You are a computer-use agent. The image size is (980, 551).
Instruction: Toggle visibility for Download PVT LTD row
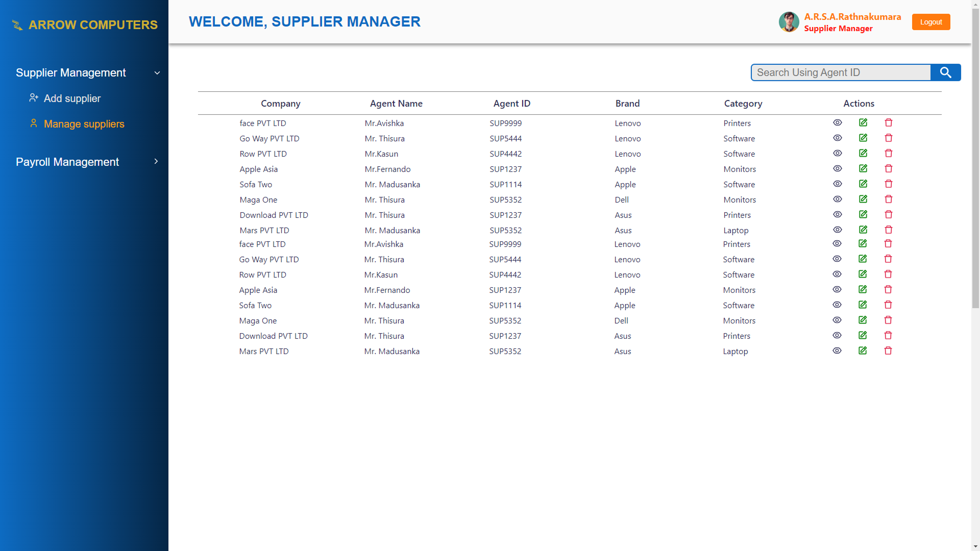click(837, 214)
